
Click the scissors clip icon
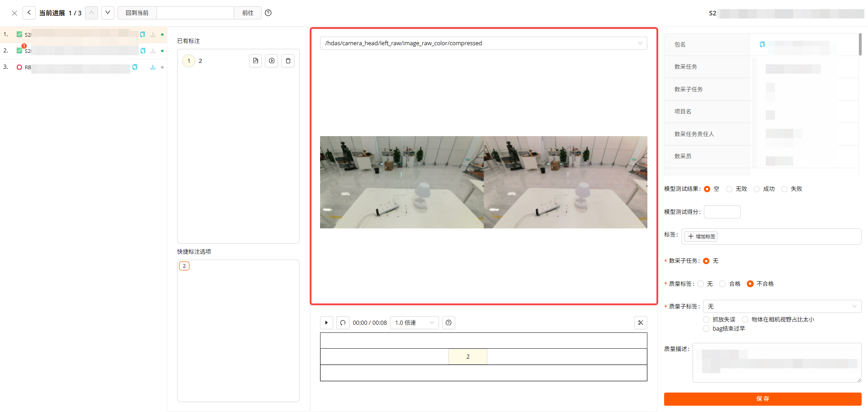click(641, 322)
